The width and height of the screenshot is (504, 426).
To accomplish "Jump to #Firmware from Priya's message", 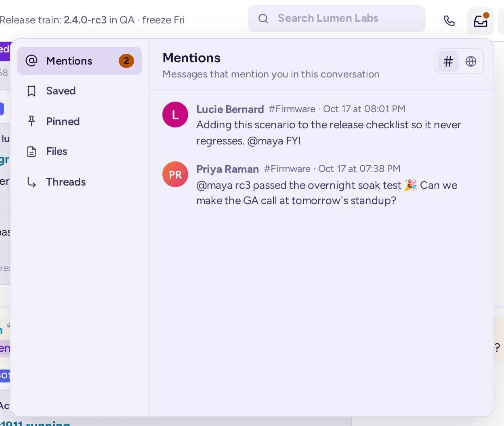I will point(288,169).
